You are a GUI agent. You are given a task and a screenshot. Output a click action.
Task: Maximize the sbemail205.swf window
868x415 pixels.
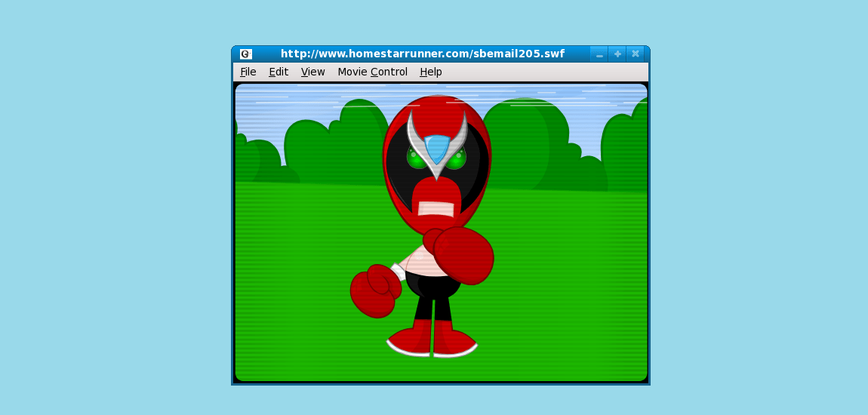(617, 54)
